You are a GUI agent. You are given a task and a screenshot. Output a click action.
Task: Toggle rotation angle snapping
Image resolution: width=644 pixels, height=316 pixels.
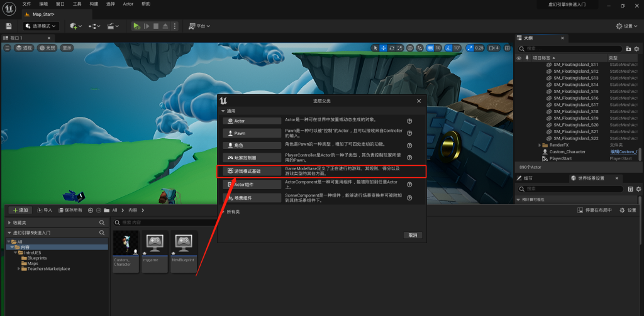click(448, 48)
